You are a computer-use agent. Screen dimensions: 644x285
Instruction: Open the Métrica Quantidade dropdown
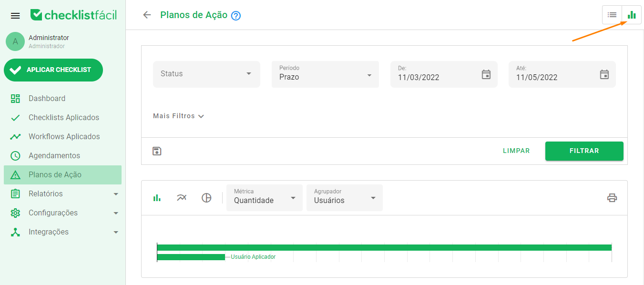coord(265,198)
